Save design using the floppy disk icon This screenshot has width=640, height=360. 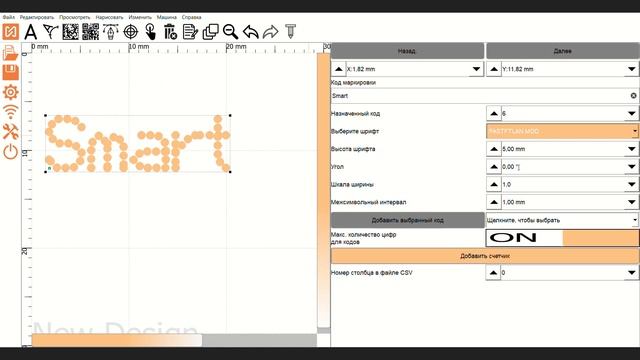coord(11,72)
